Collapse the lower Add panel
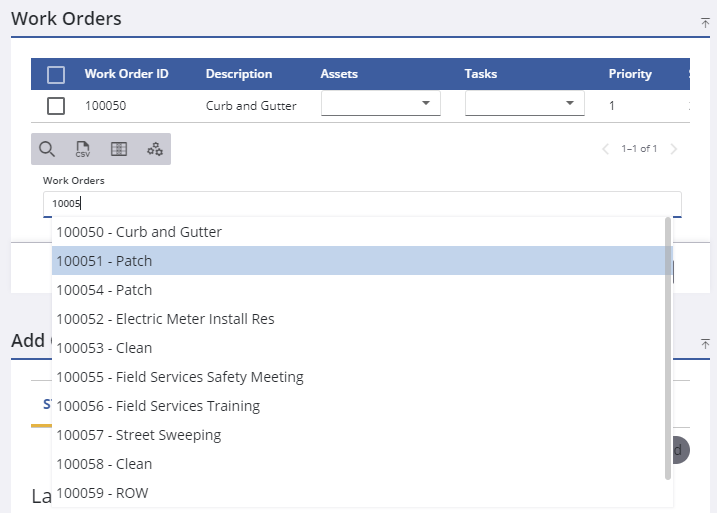 [x=705, y=343]
